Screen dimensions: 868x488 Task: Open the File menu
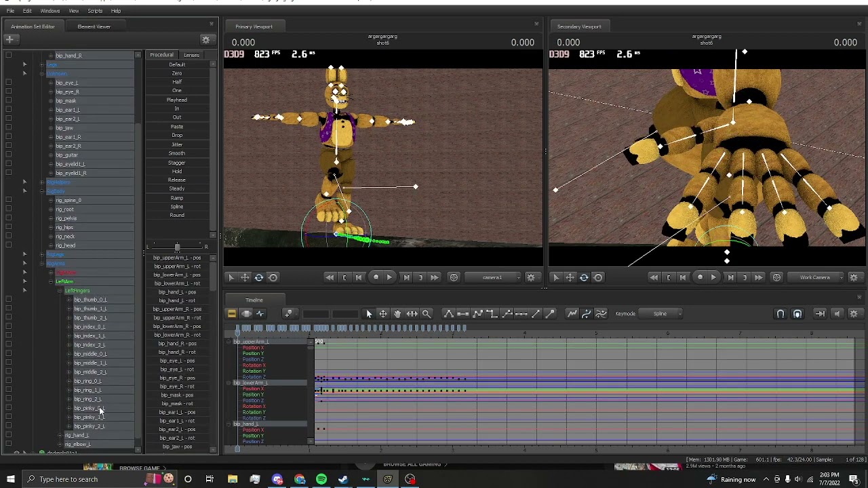click(x=11, y=11)
